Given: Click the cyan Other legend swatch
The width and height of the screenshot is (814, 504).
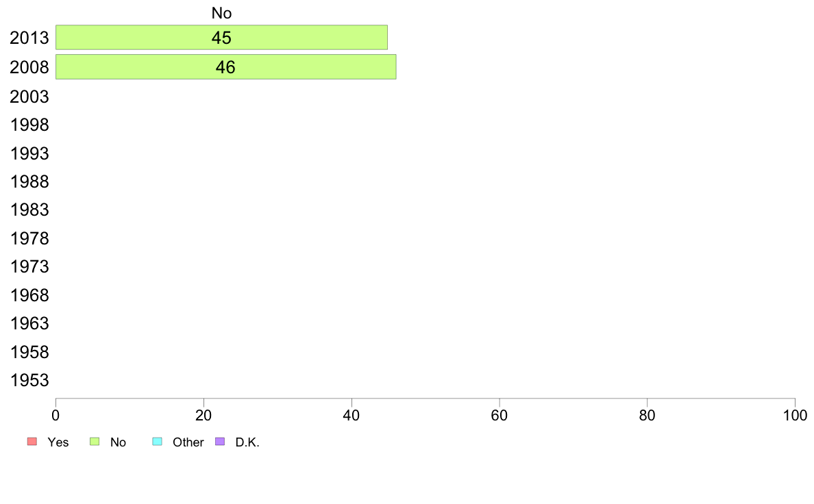Looking at the screenshot, I should tap(158, 441).
